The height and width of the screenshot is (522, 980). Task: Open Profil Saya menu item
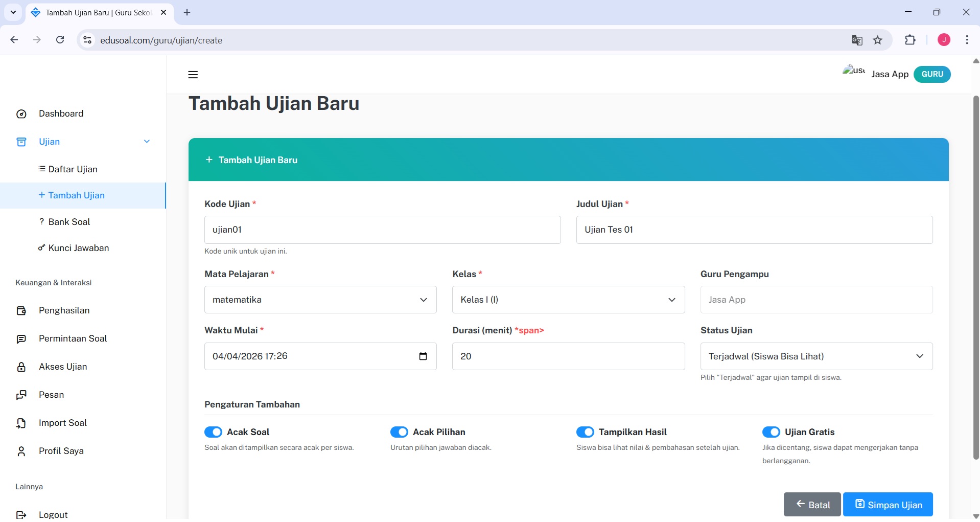pyautogui.click(x=61, y=451)
